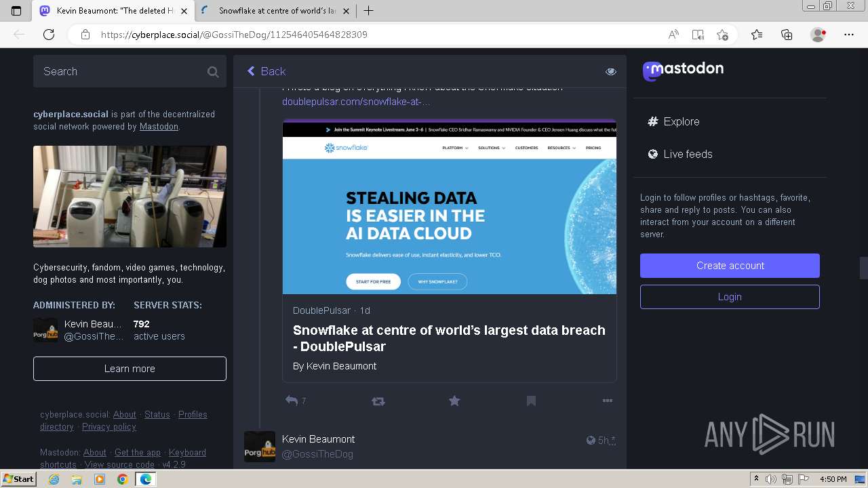Click the reply icon under the post
The width and height of the screenshot is (868, 488).
point(292,401)
